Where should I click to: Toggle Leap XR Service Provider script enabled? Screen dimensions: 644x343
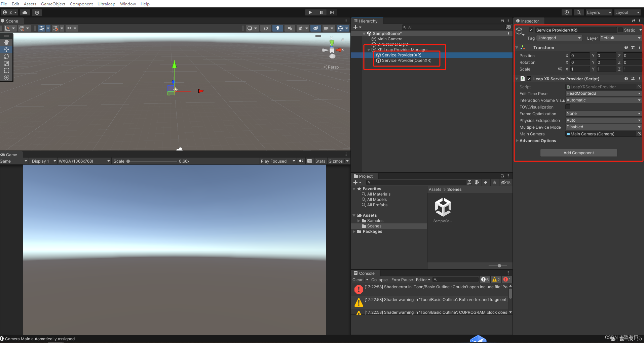[x=529, y=79]
